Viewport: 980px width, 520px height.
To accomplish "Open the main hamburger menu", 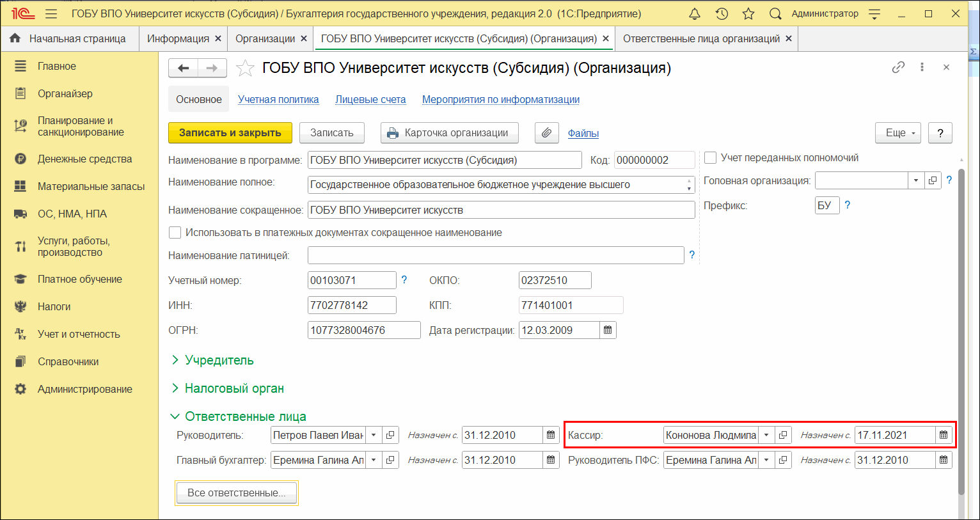I will (51, 13).
